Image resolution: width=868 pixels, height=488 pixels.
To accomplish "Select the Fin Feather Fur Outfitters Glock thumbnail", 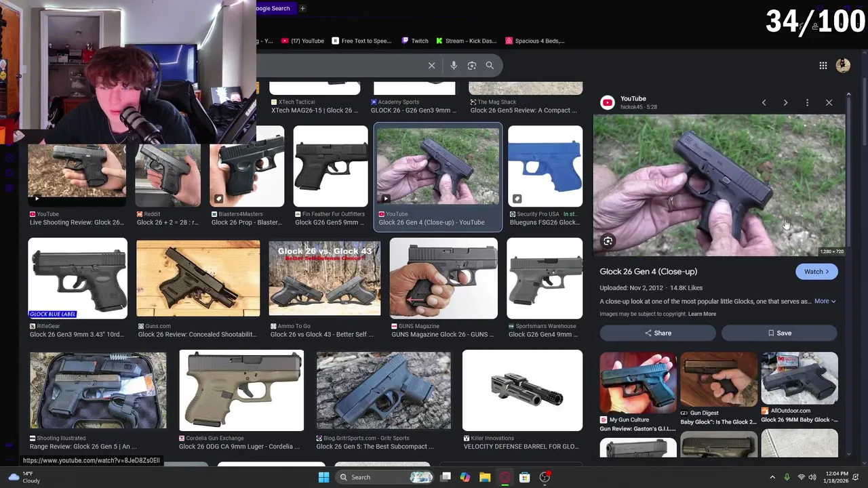I will (330, 166).
